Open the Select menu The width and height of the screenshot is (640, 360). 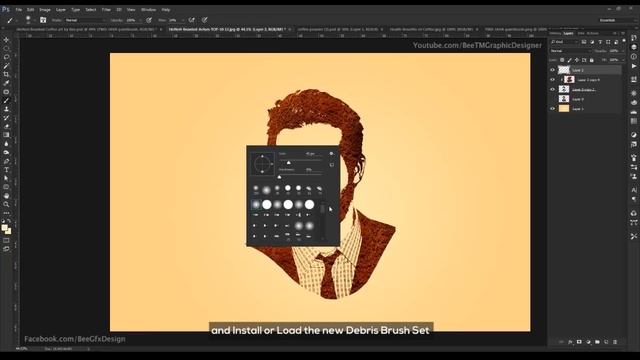[x=91, y=9]
